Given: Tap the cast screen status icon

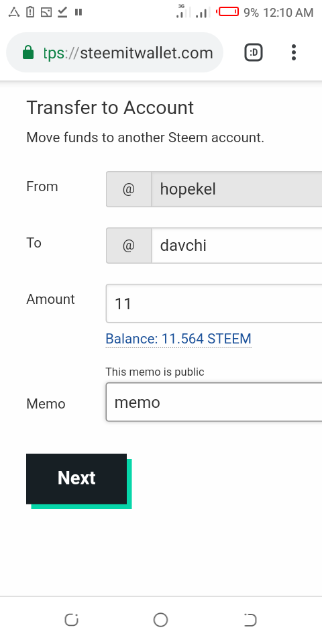Looking at the screenshot, I should (x=46, y=12).
